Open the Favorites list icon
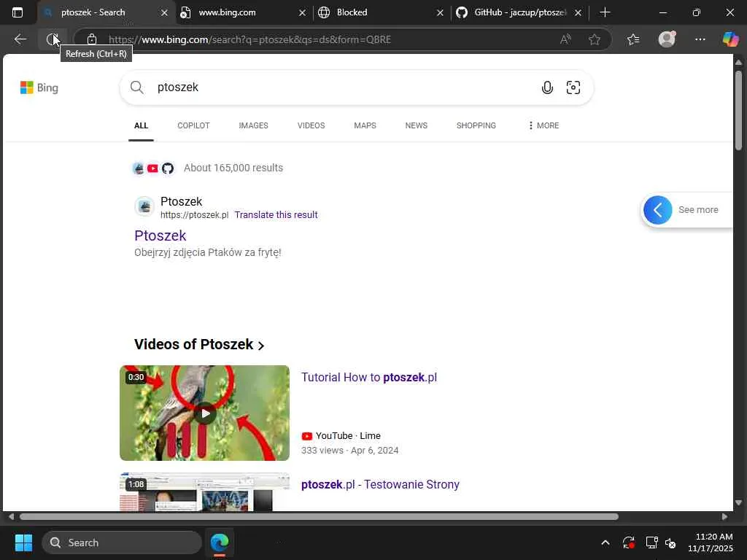 click(633, 39)
